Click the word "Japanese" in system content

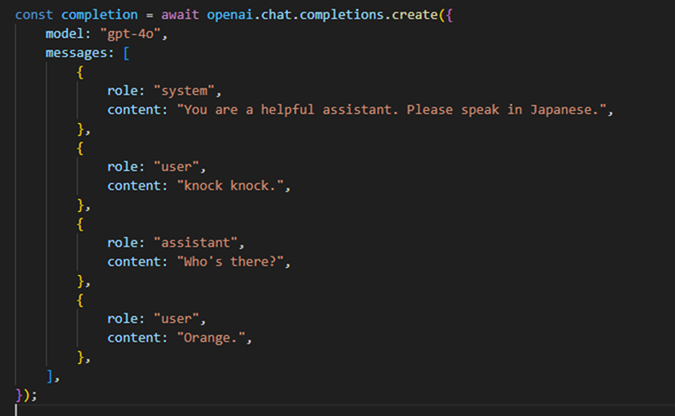[561, 110]
